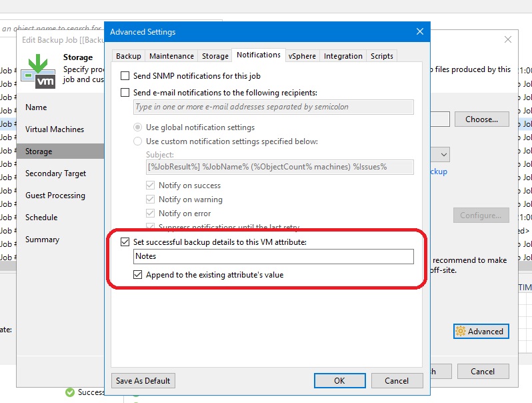Click the notification Subject field
The image size is (532, 403).
point(280,167)
